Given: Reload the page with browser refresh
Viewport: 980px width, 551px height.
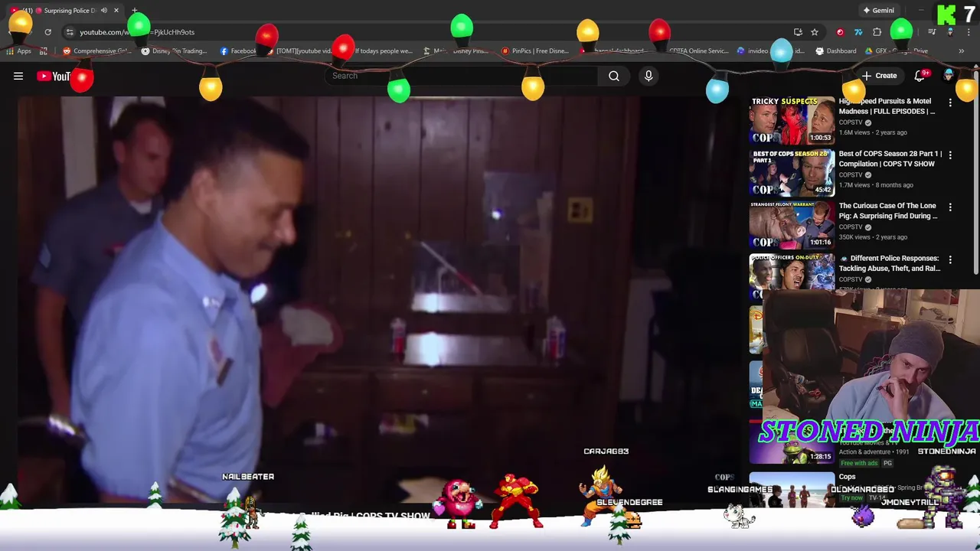Looking at the screenshot, I should click(x=47, y=32).
